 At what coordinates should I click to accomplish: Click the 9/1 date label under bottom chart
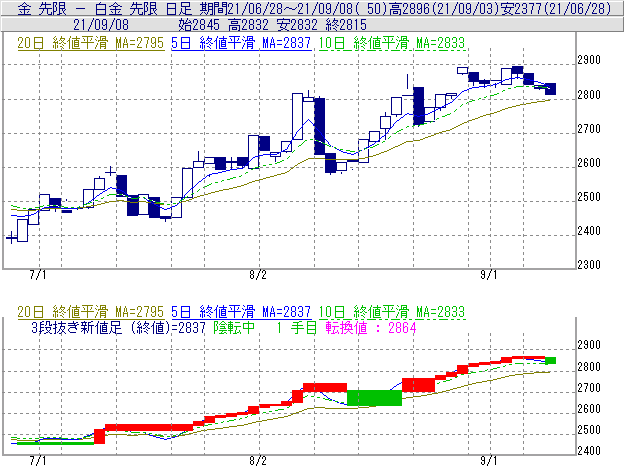(489, 461)
